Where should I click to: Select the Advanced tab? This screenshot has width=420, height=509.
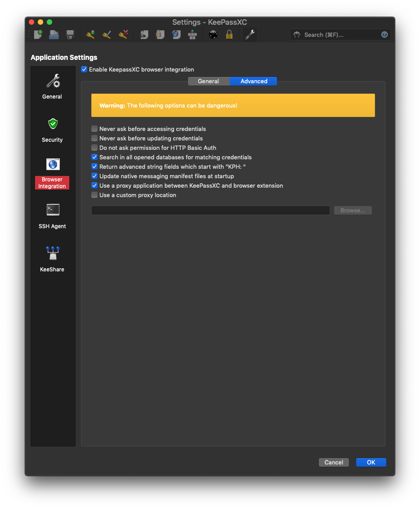pyautogui.click(x=253, y=81)
